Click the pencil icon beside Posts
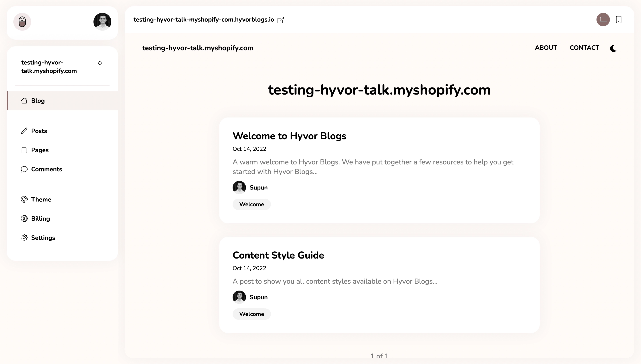 pos(24,131)
